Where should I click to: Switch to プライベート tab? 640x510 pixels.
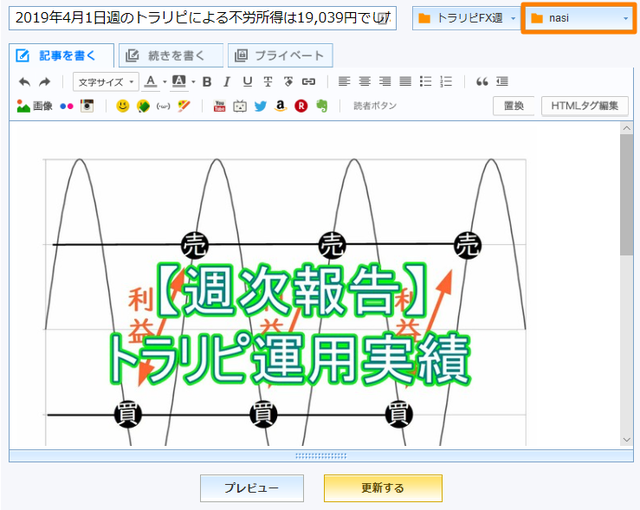(280, 55)
